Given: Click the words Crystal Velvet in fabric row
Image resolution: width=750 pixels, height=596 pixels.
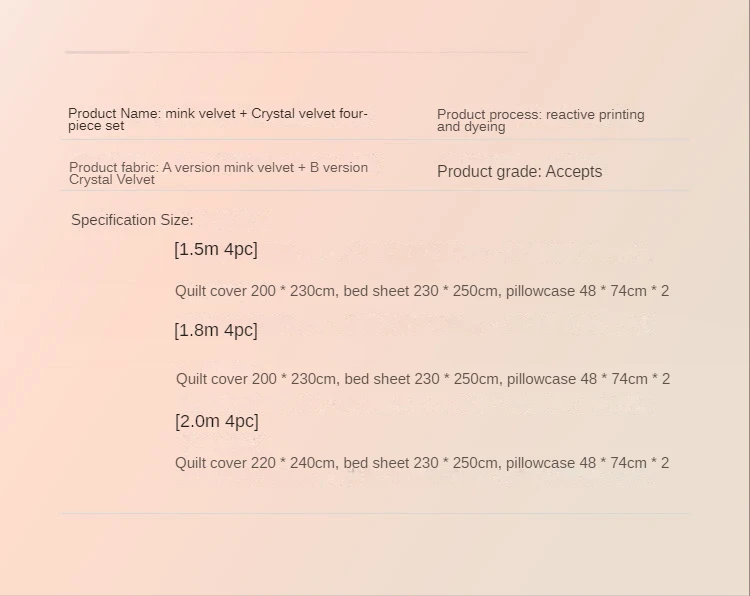Looking at the screenshot, I should click(x=112, y=180).
